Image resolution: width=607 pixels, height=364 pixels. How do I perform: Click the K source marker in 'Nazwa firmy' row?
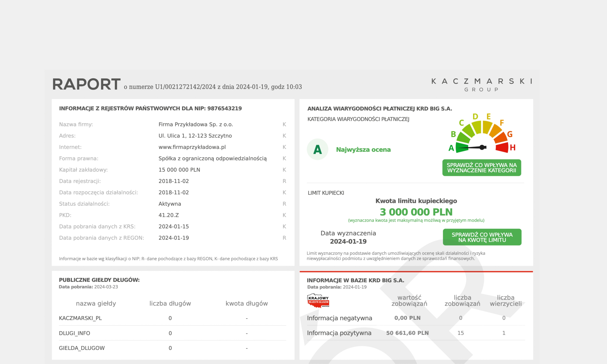click(x=284, y=124)
